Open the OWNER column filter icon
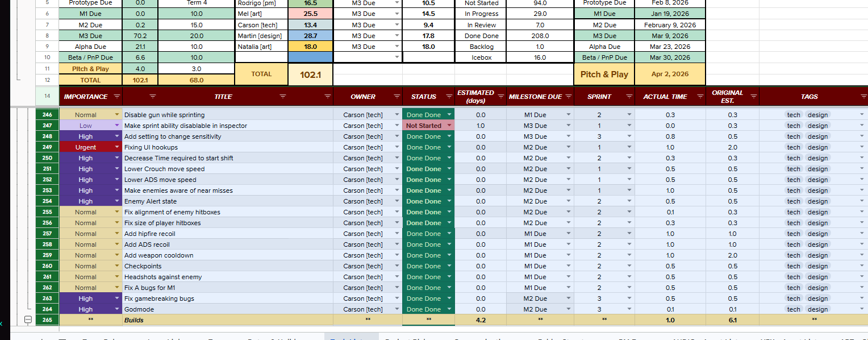Image resolution: width=868 pixels, height=340 pixels. point(397,97)
